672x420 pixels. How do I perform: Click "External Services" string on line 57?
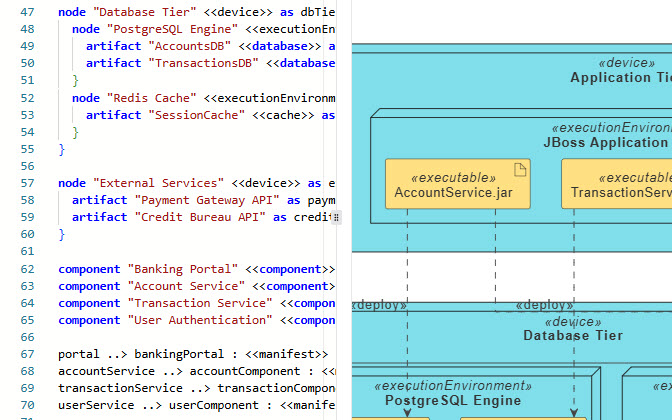click(x=158, y=183)
